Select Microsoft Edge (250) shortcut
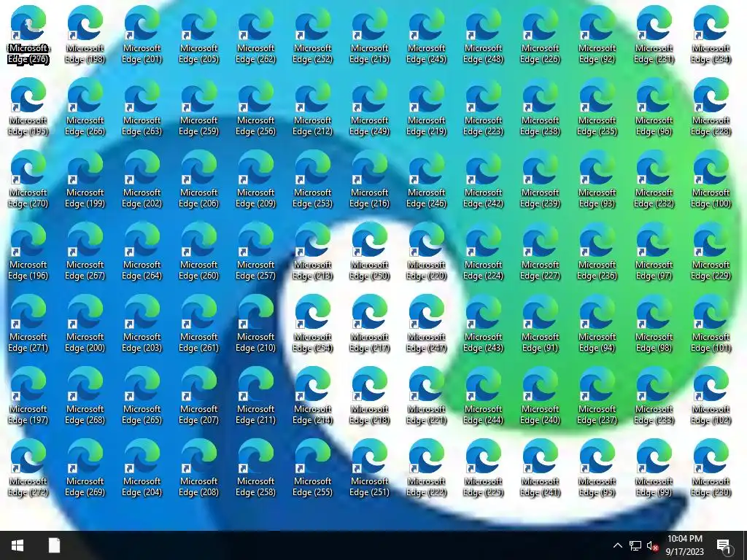 click(x=369, y=251)
